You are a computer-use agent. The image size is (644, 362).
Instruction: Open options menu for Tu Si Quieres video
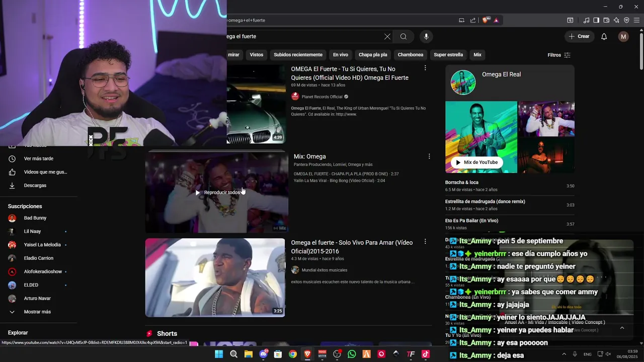425,68
